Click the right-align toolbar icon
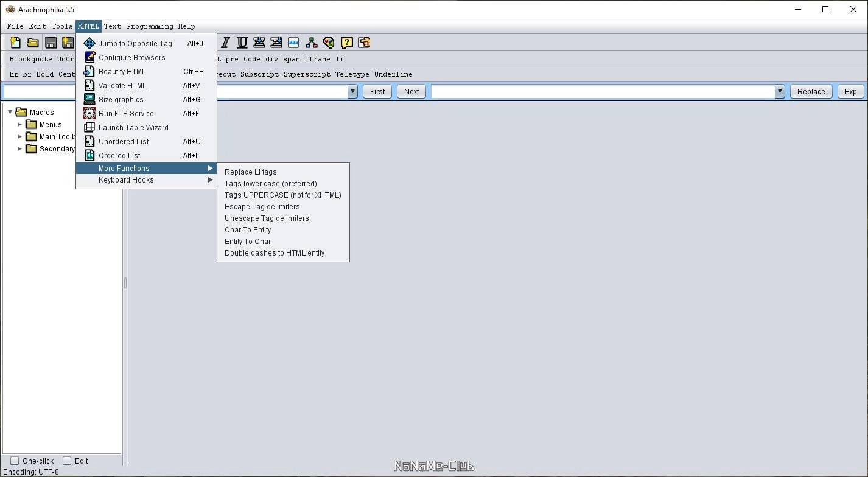868x477 pixels. pyautogui.click(x=276, y=43)
